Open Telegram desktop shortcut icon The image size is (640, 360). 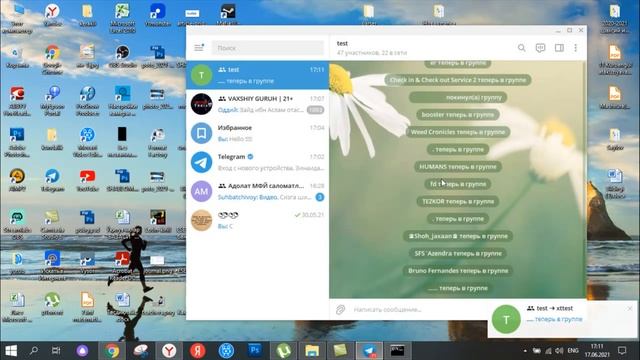[52, 180]
